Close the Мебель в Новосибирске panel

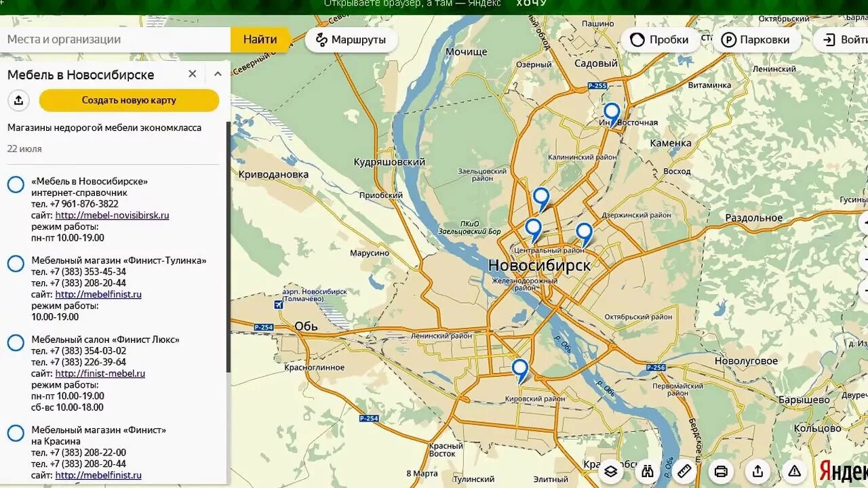[193, 74]
